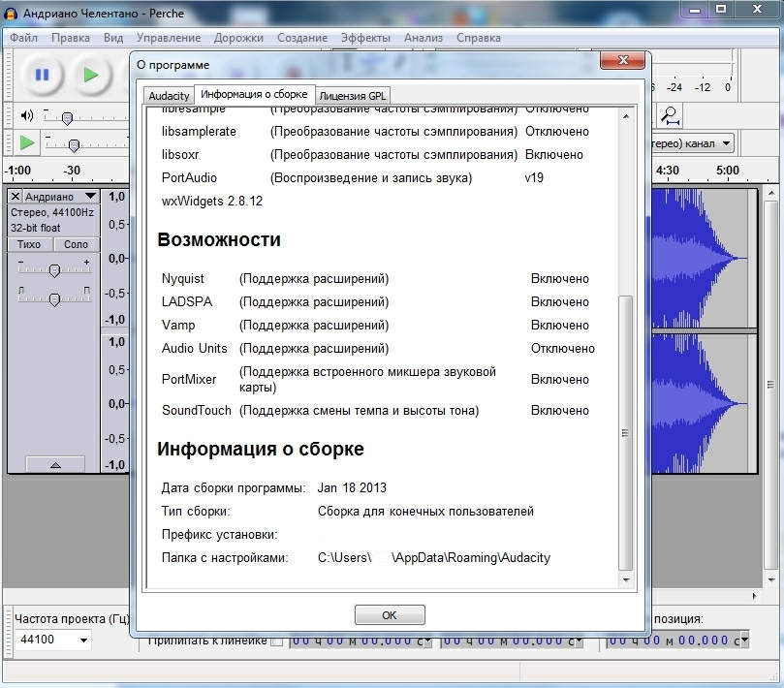Click the green Play button in the transport toolbar

(90, 75)
